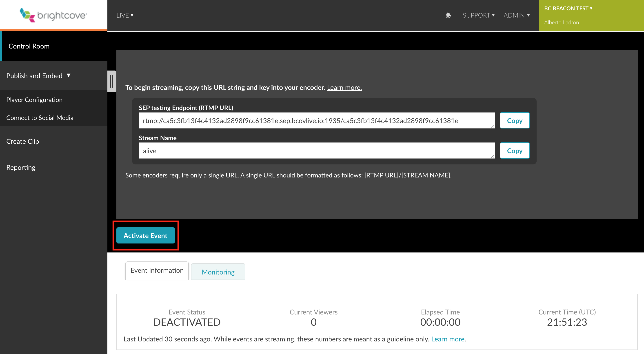The image size is (644, 354).
Task: Click the Activate Event button
Action: (146, 236)
